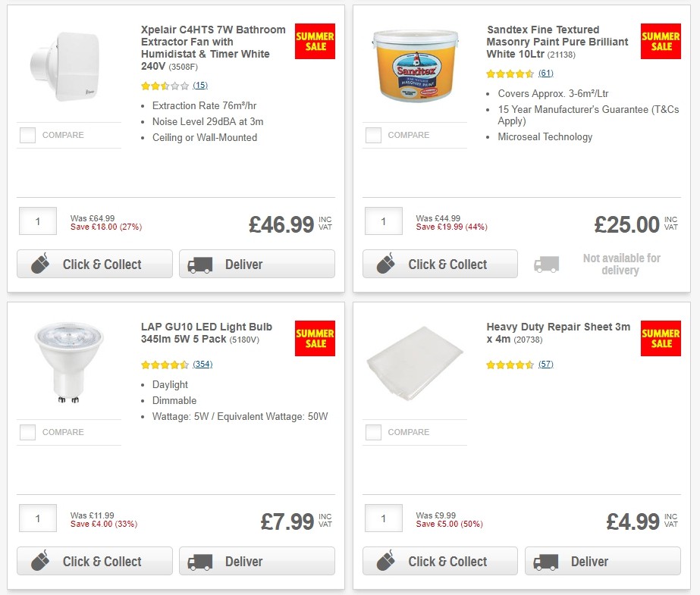
Task: Click the Summer Sale badge on the LED bulb
Action: click(315, 338)
